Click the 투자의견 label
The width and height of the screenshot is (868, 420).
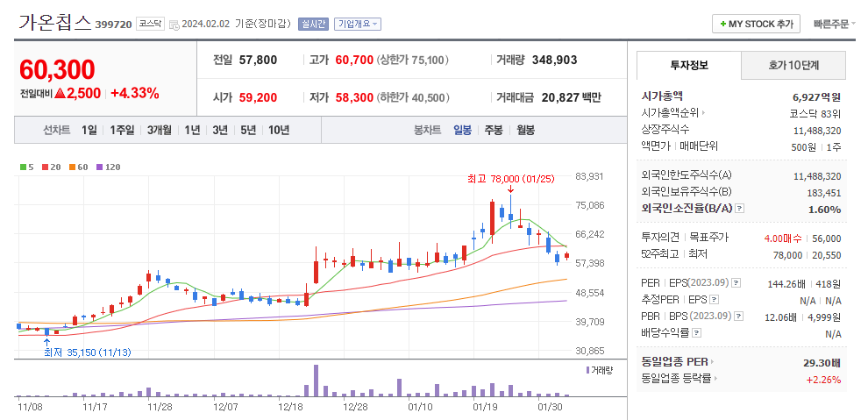tap(660, 238)
